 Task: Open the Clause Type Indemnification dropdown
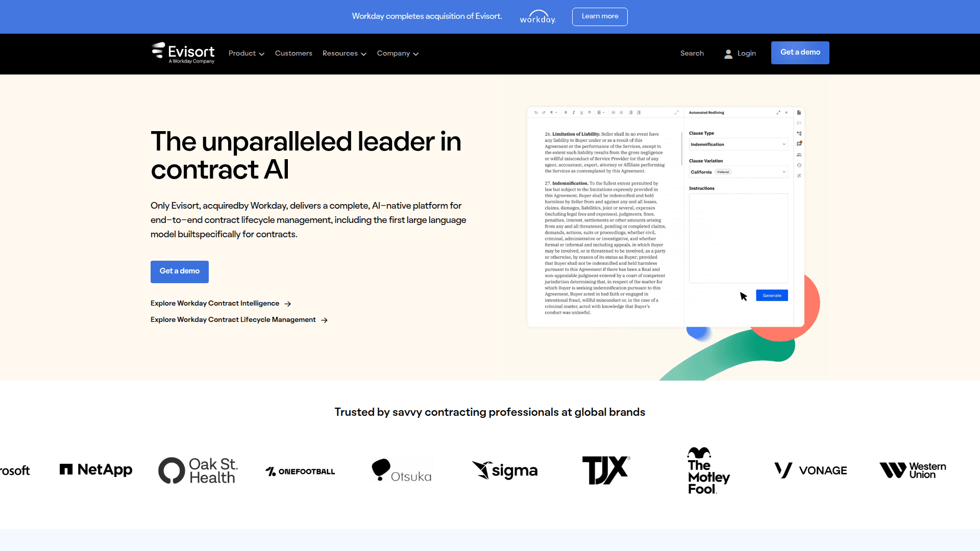click(x=738, y=144)
